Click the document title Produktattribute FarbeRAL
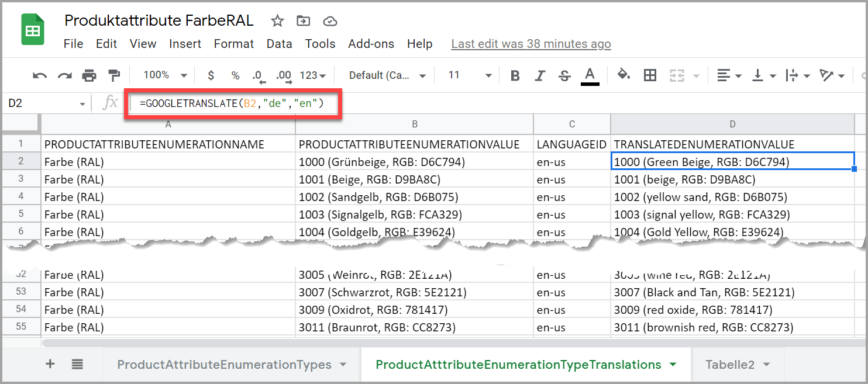This screenshot has width=868, height=384. pos(159,20)
